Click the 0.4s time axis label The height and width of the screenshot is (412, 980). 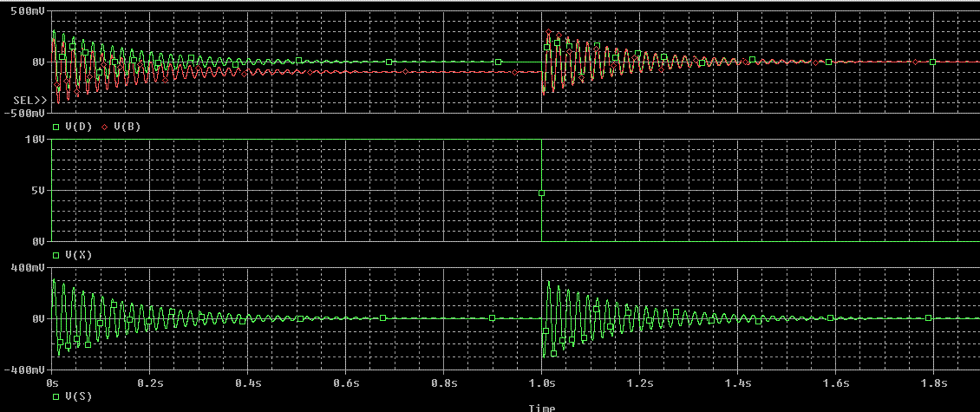pyautogui.click(x=248, y=382)
